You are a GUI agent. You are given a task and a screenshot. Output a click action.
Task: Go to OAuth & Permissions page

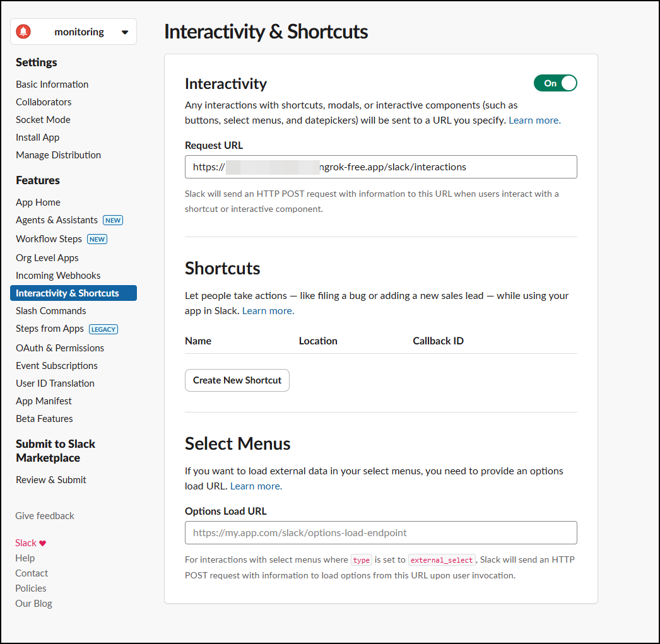coord(60,348)
